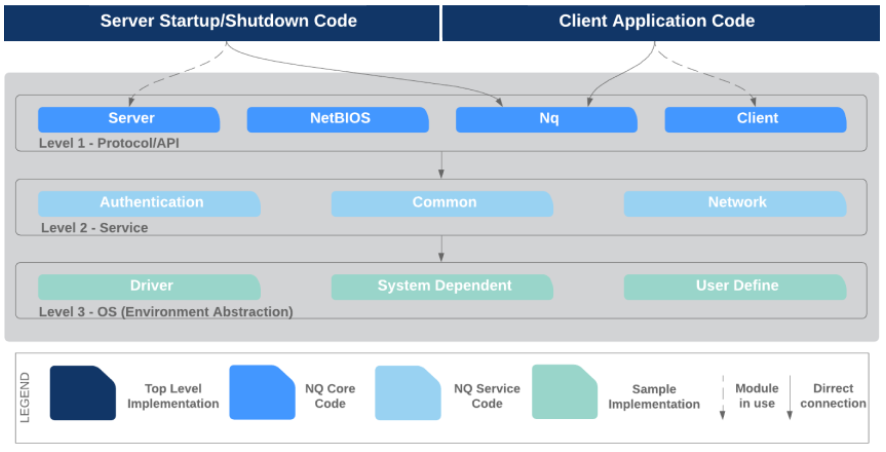
Task: Select the Authentication service block
Action: pos(149,203)
